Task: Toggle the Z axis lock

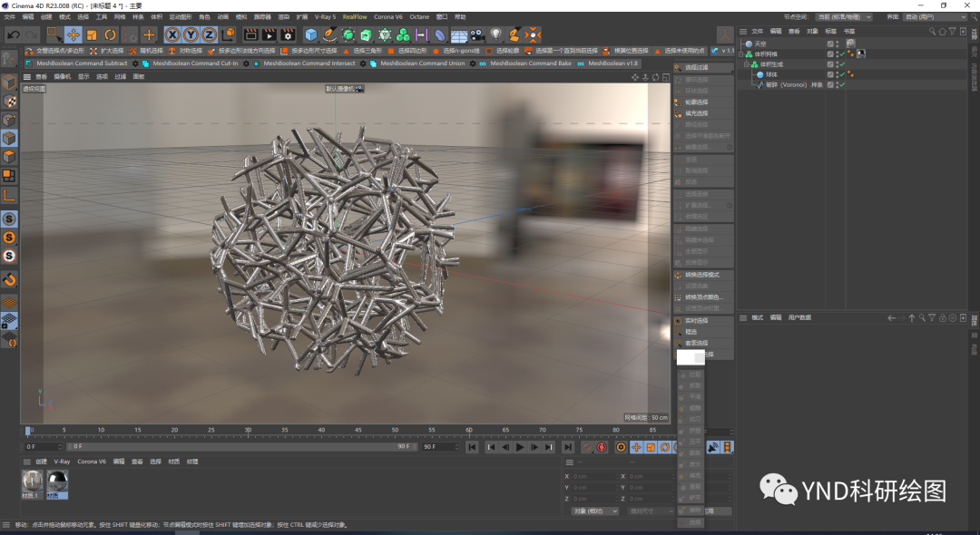Action: [x=210, y=35]
